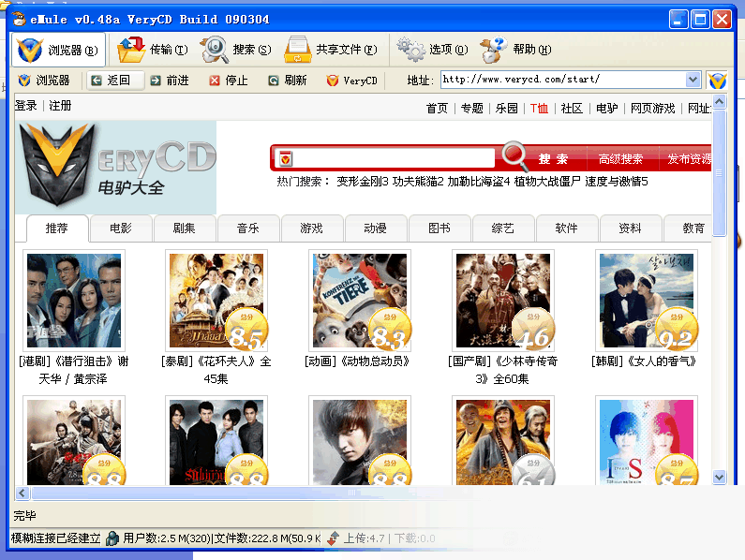The image size is (745, 560).
Task: Switch to the 动漫 tab
Action: click(x=376, y=228)
